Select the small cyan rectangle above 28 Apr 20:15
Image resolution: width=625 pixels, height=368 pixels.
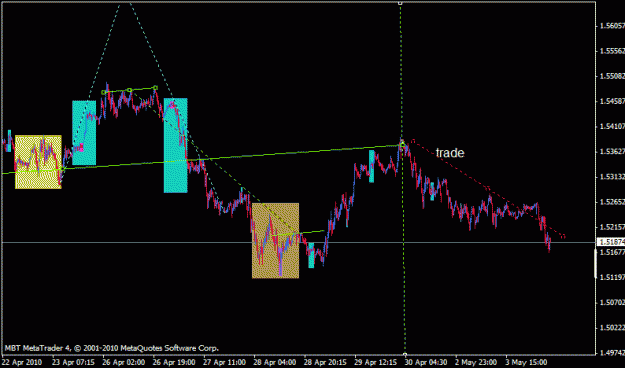tap(311, 255)
